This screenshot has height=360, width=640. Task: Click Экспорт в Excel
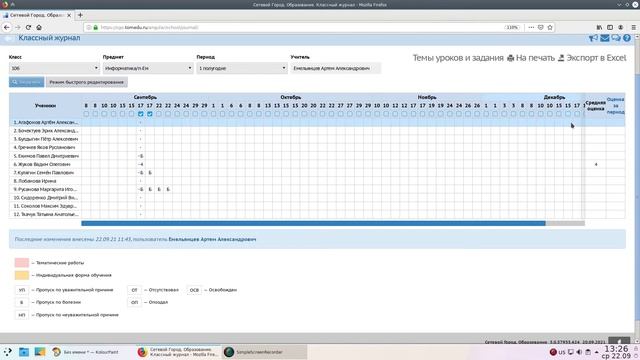(592, 58)
